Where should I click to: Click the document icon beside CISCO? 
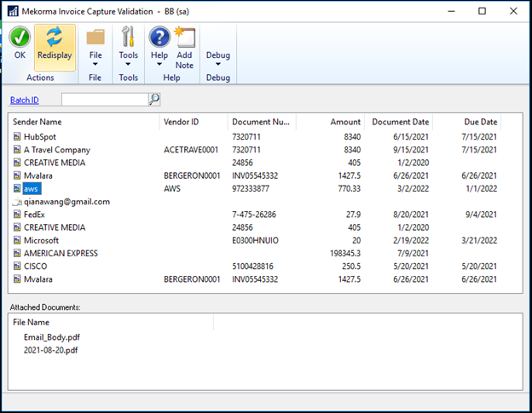(17, 266)
